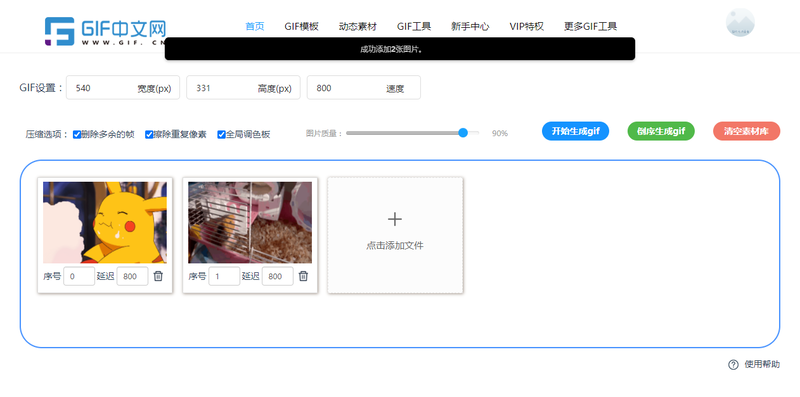Open 动态素材 menu item

pyautogui.click(x=358, y=27)
